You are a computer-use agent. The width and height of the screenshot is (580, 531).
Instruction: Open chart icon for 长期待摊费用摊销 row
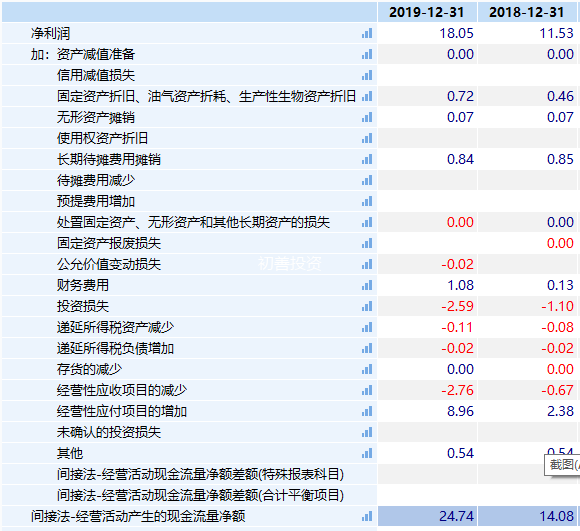(367, 159)
